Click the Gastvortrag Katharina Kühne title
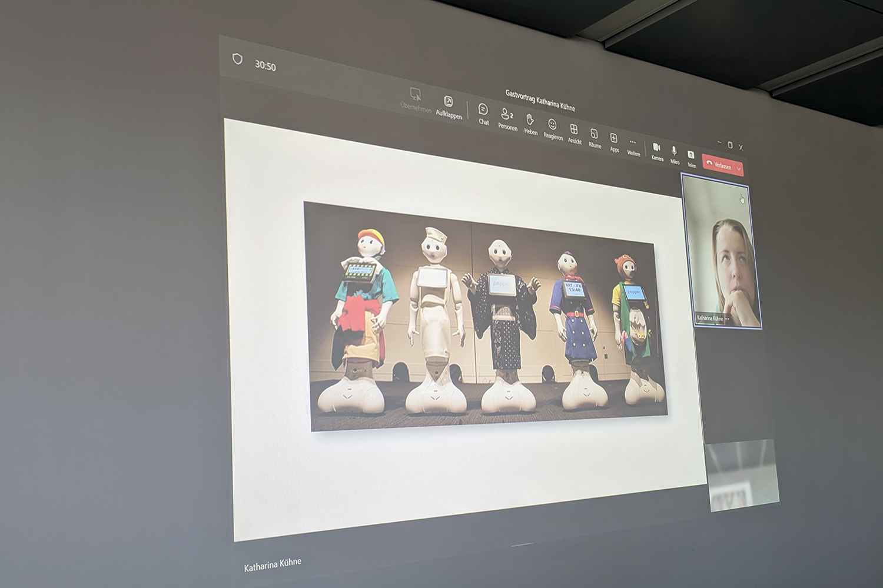The width and height of the screenshot is (883, 588). tap(540, 101)
